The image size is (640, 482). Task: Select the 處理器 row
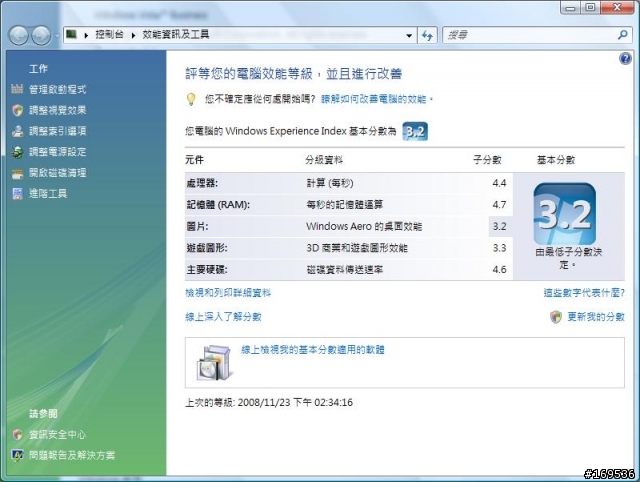(349, 183)
